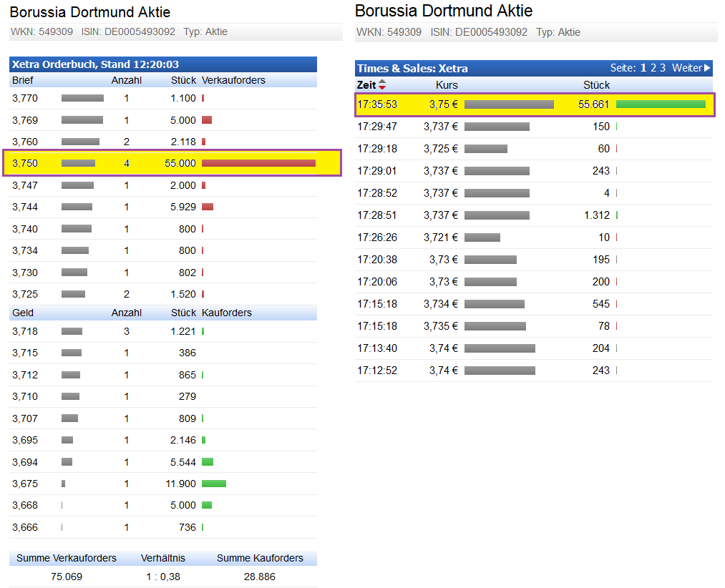This screenshot has height=588, width=725.
Task: Click the ask price '3,747'
Action: [x=25, y=185]
